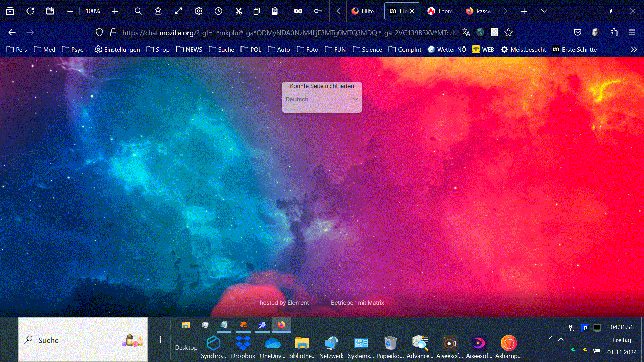Open the list all tabs dropdown arrow
Viewport: 644px width, 362px height.
pos(544,11)
